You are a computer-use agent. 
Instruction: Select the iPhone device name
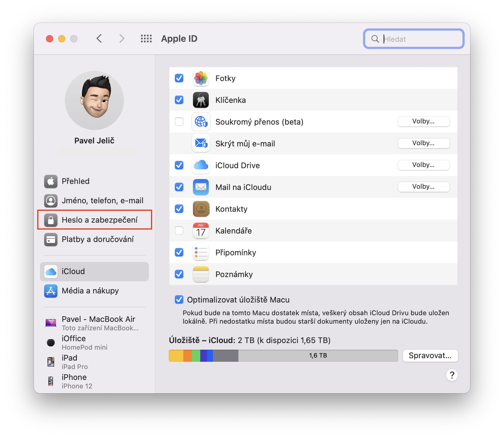[x=74, y=377]
